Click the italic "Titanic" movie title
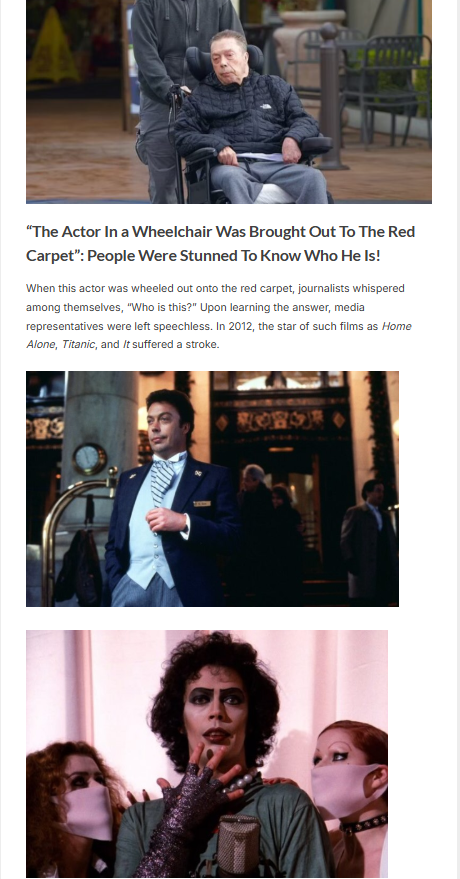 [x=78, y=345]
